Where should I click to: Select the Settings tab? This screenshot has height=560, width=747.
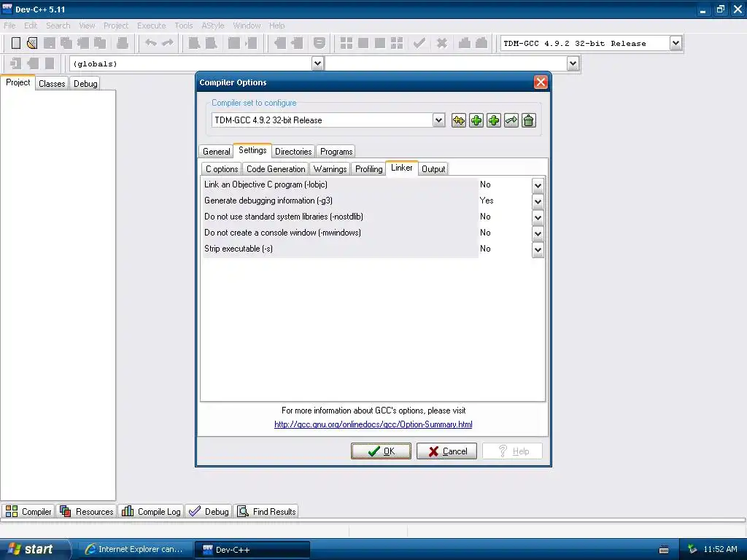pos(252,150)
